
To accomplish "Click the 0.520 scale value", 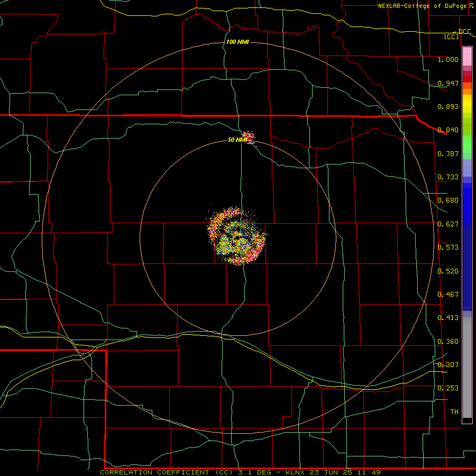I will coord(448,271).
